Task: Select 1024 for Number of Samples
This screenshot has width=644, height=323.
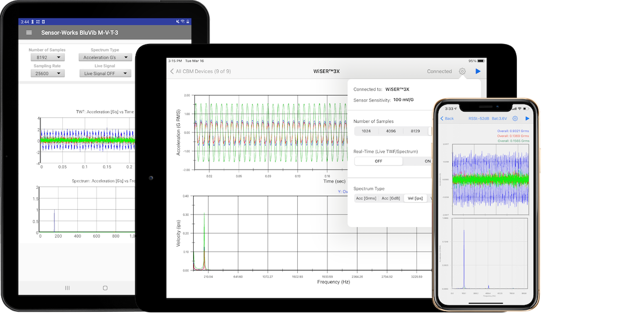Action: tap(367, 131)
